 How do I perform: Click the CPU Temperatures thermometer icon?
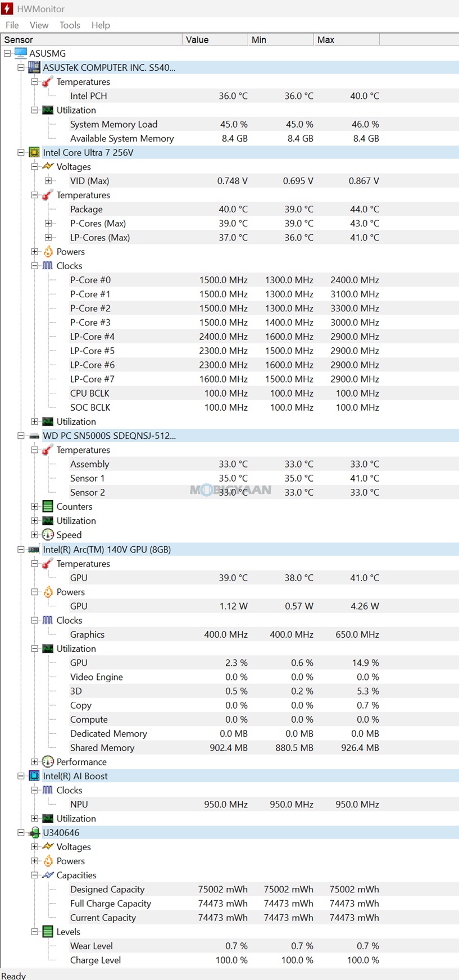point(48,195)
